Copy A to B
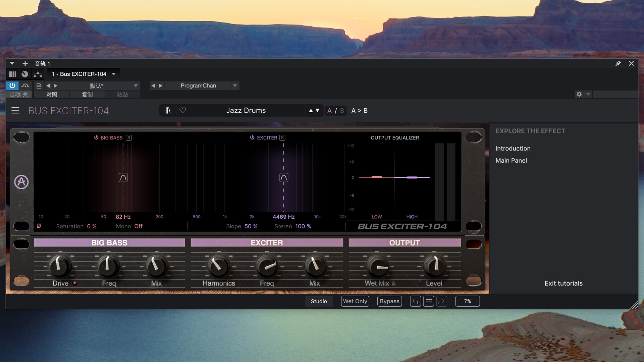644x362 pixels. point(359,111)
